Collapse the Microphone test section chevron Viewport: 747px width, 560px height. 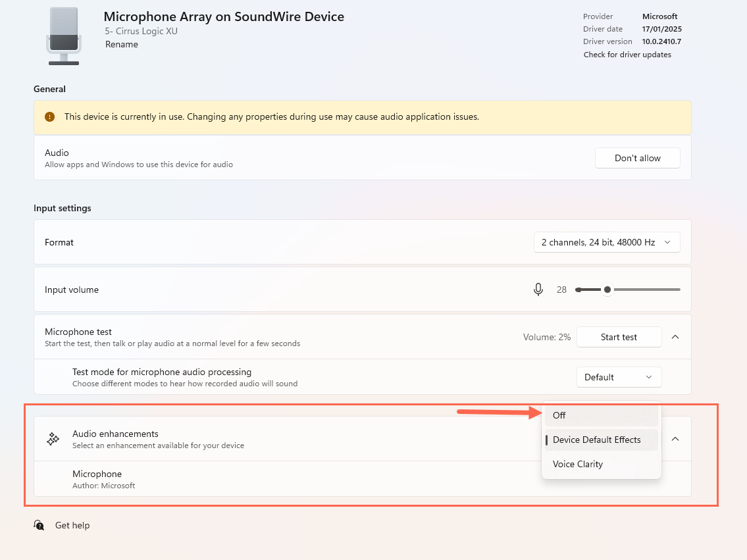point(675,337)
